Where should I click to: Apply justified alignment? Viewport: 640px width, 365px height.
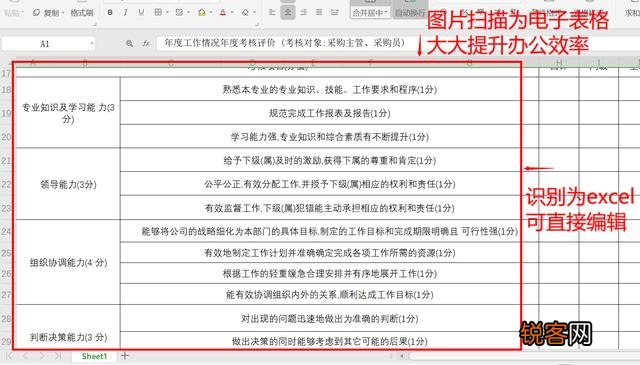coord(319,12)
